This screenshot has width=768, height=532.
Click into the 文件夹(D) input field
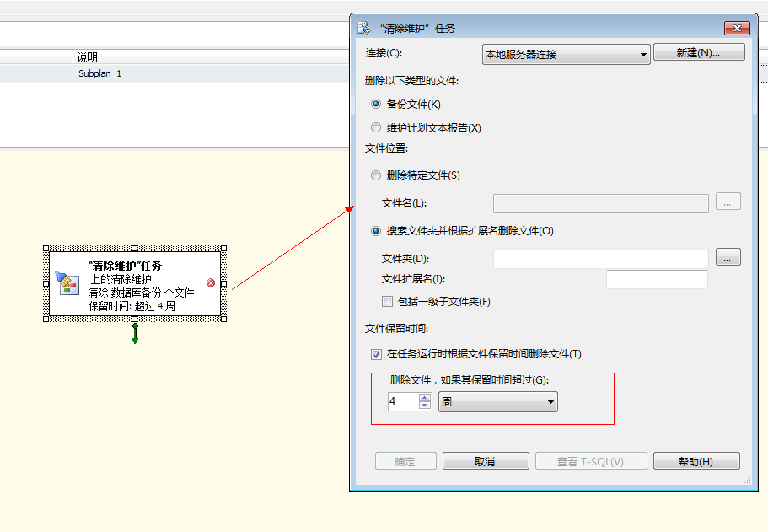(601, 259)
